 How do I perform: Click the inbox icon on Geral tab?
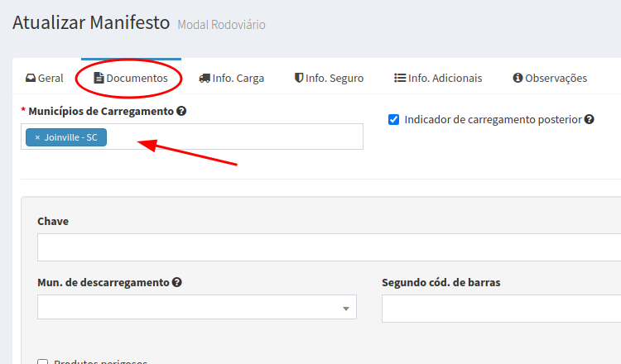click(x=31, y=79)
